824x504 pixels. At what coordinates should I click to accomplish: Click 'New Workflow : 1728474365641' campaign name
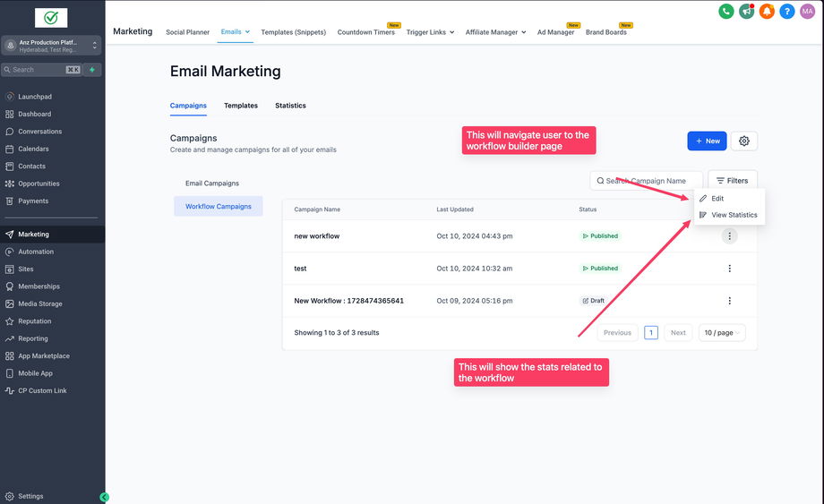tap(349, 301)
